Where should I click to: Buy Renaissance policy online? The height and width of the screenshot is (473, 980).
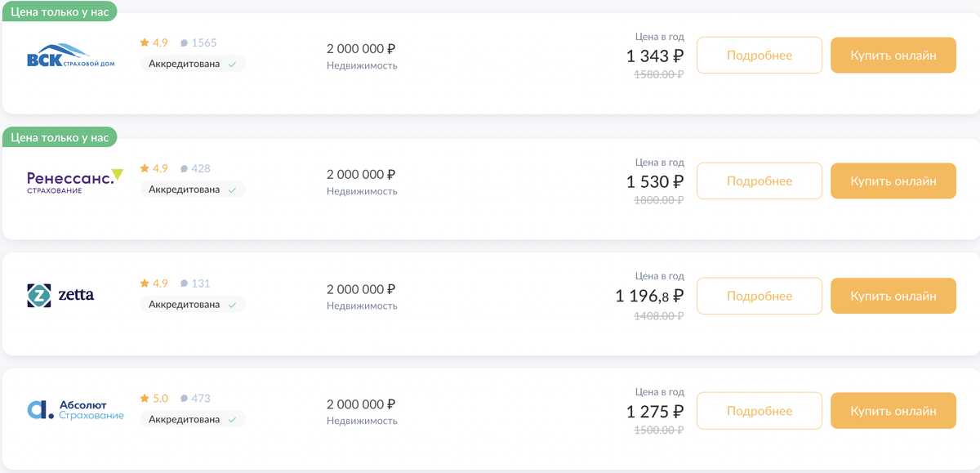893,181
